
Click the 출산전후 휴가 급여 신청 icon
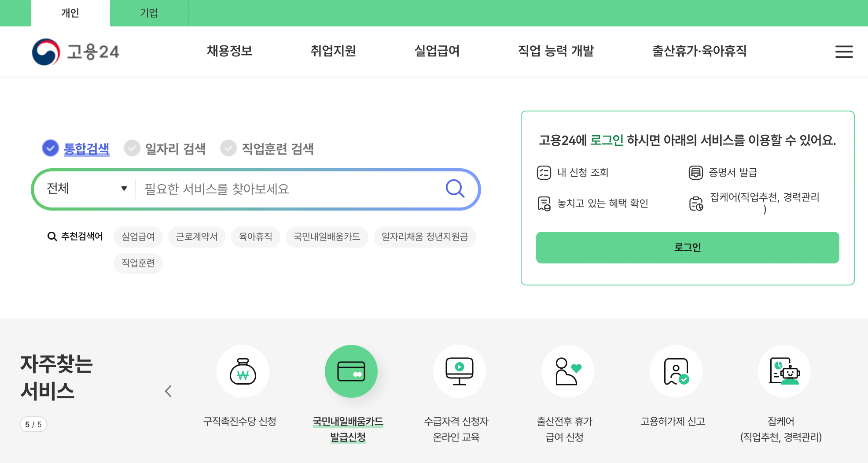pyautogui.click(x=567, y=371)
